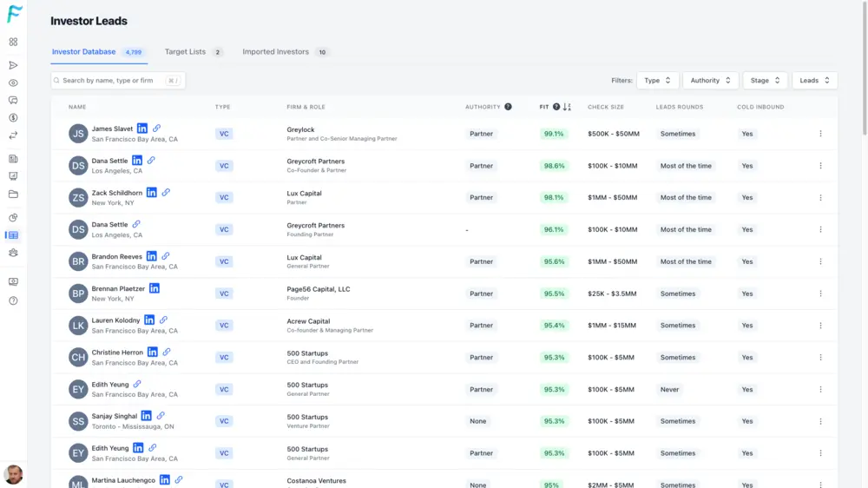Screen dimensions: 868x488
Task: Click the None authority badge for Sanjay Singhal
Action: [x=477, y=421]
